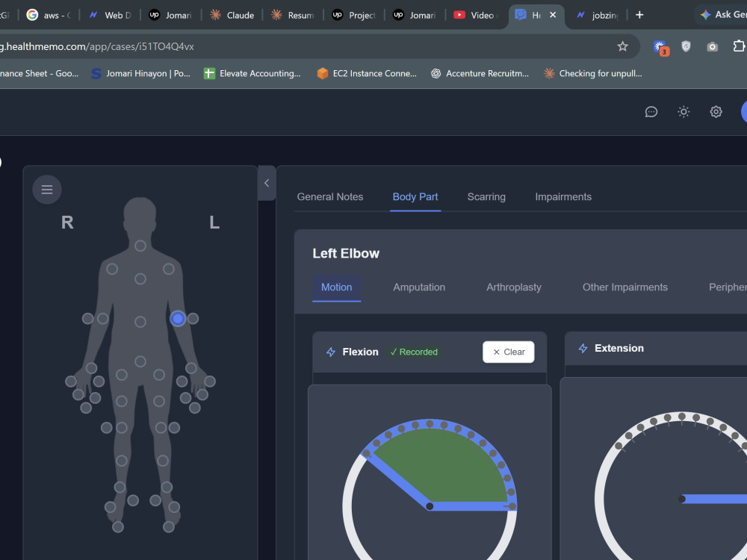Image resolution: width=747 pixels, height=560 pixels.
Task: Click the shield extension icon
Action: coord(686,46)
